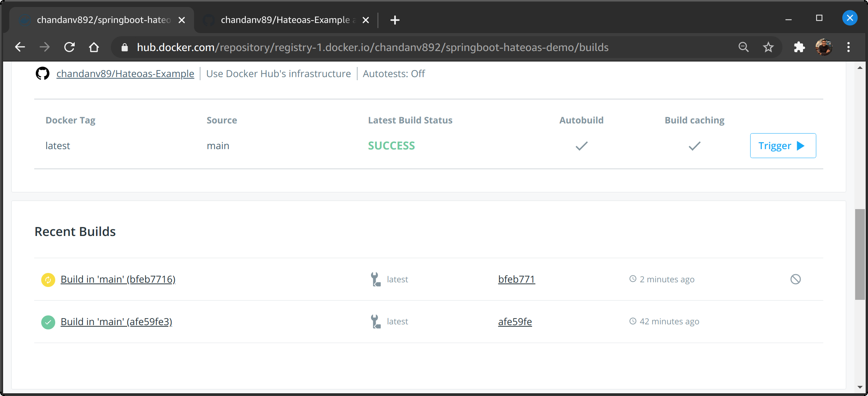Open Chrome three-dot menu
The height and width of the screenshot is (396, 868).
pos(849,48)
